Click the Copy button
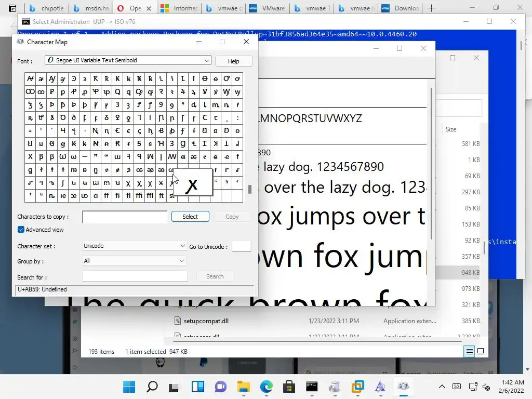The width and height of the screenshot is (532, 399). (x=232, y=217)
